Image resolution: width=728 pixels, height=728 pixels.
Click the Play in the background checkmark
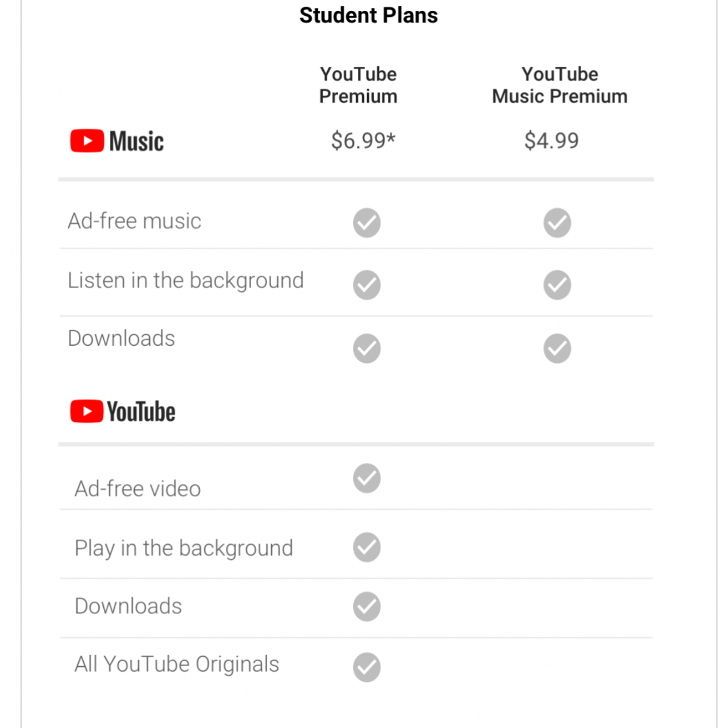pyautogui.click(x=367, y=547)
